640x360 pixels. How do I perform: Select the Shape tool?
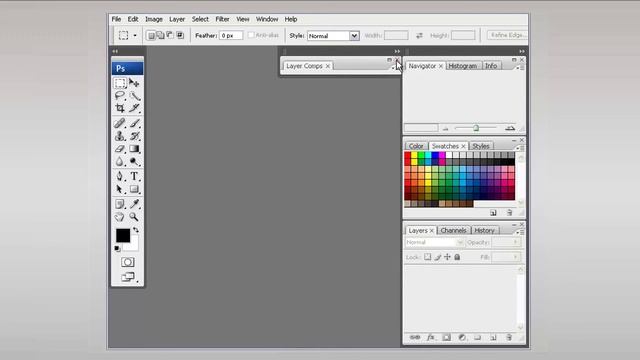click(x=134, y=189)
